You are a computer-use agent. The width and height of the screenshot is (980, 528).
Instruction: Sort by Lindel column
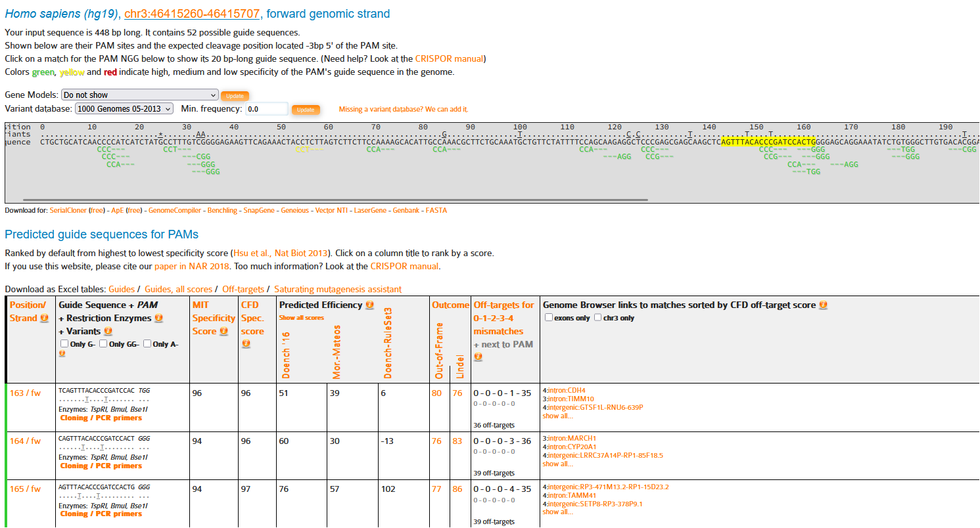tap(460, 366)
